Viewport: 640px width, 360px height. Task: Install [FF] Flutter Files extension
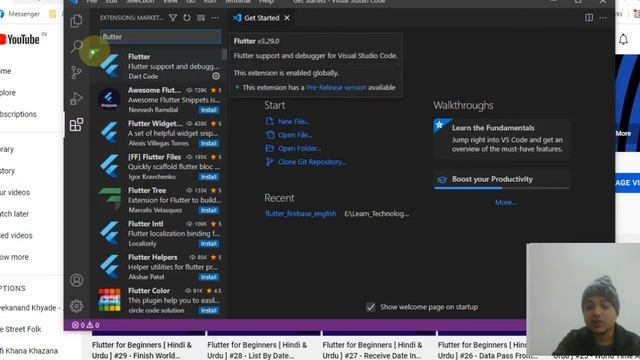click(x=209, y=177)
